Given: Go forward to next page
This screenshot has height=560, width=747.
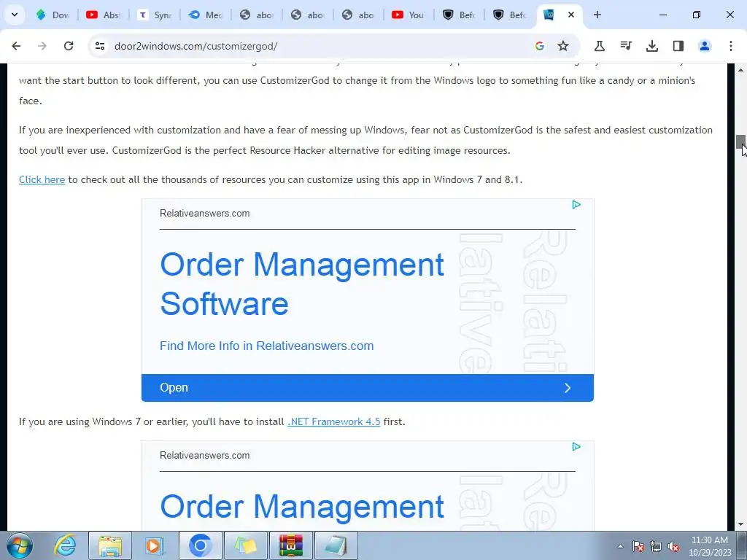Looking at the screenshot, I should (42, 46).
